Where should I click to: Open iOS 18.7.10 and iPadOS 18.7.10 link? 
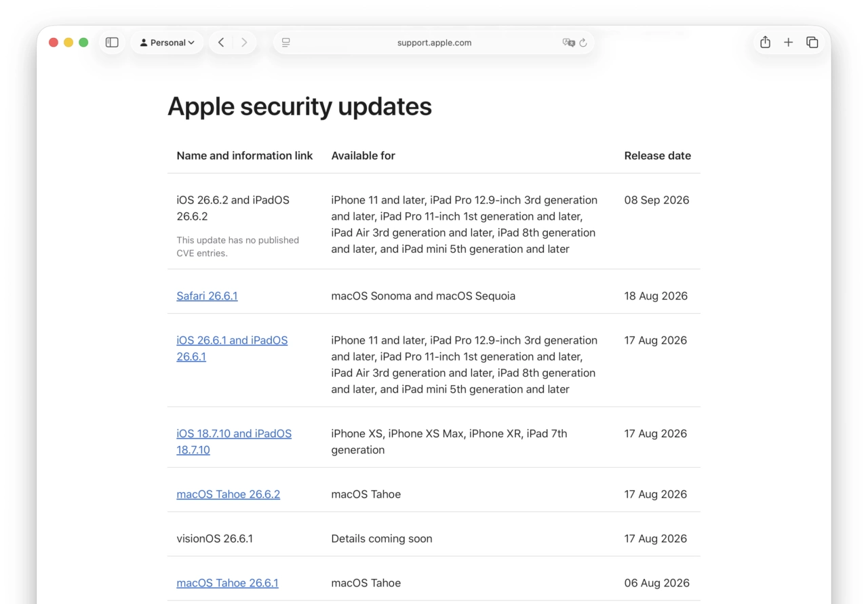tap(234, 441)
